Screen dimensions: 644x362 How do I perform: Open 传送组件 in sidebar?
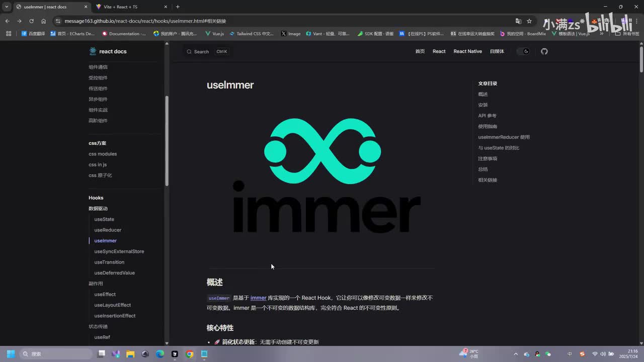click(x=98, y=88)
